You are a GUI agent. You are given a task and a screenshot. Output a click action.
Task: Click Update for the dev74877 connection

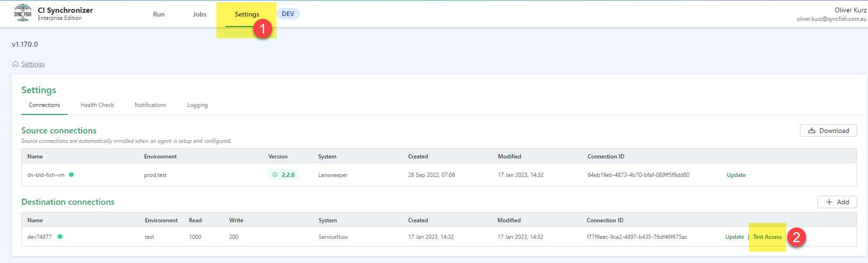point(735,237)
